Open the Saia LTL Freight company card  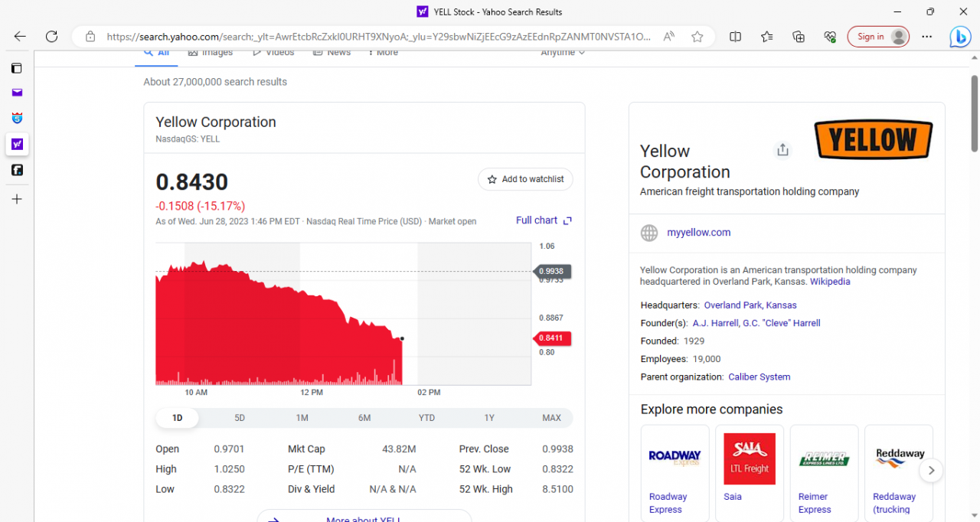[x=750, y=473]
